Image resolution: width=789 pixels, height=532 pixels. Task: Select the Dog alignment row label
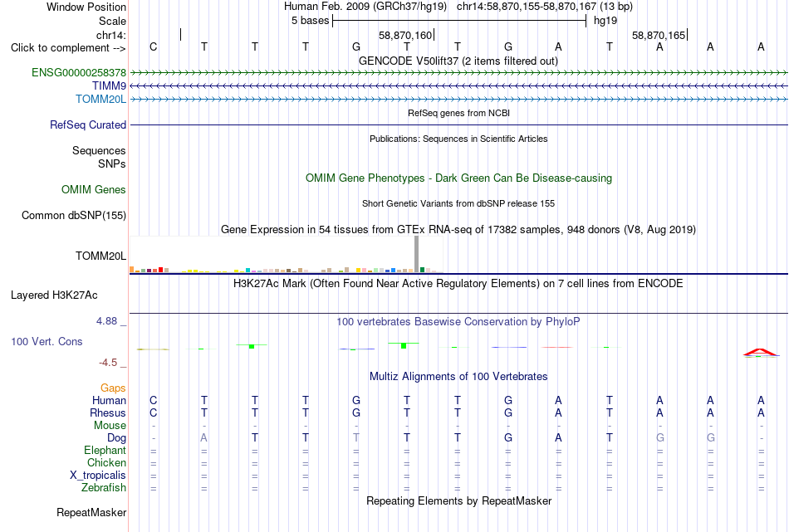117,438
